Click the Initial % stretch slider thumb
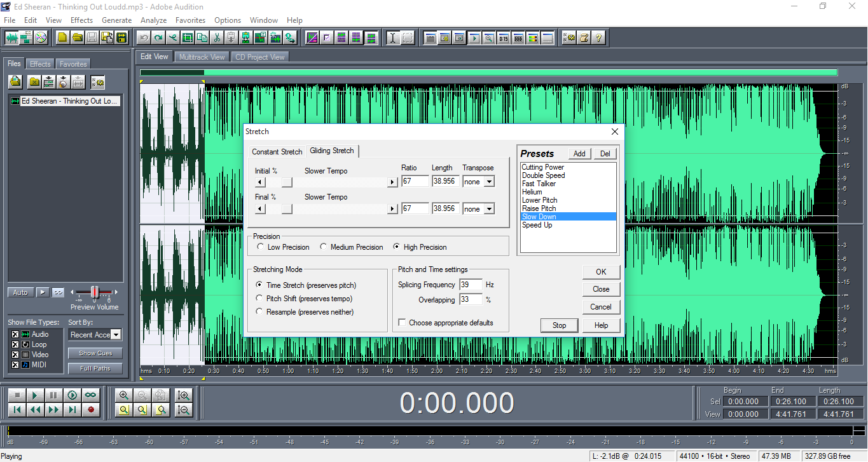The height and width of the screenshot is (462, 868). 287,182
